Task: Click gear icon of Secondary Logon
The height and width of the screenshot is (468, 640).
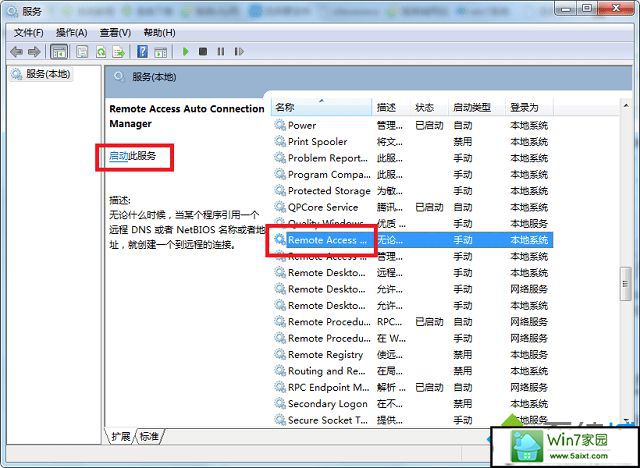Action: (x=280, y=403)
